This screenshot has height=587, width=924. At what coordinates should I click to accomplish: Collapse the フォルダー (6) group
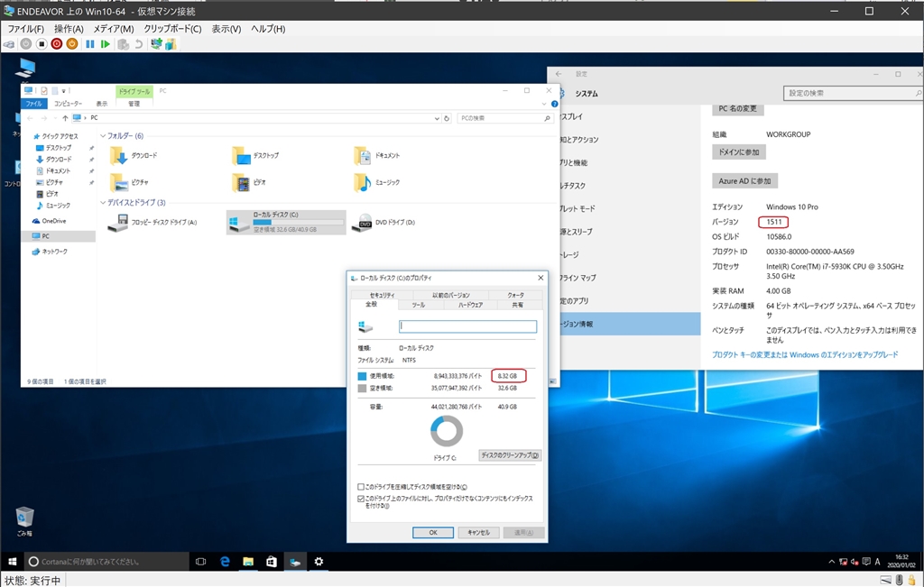click(103, 136)
